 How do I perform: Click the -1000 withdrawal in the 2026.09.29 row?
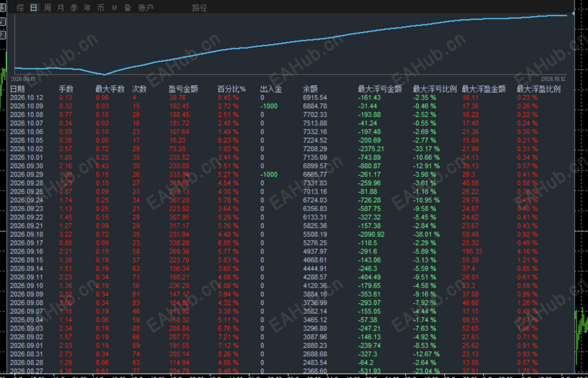pyautogui.click(x=269, y=175)
